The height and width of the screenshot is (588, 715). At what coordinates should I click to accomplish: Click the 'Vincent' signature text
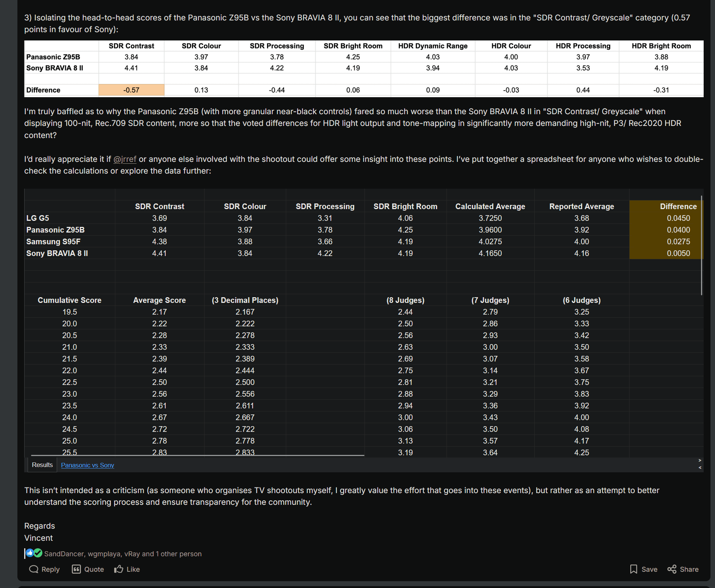click(x=39, y=538)
